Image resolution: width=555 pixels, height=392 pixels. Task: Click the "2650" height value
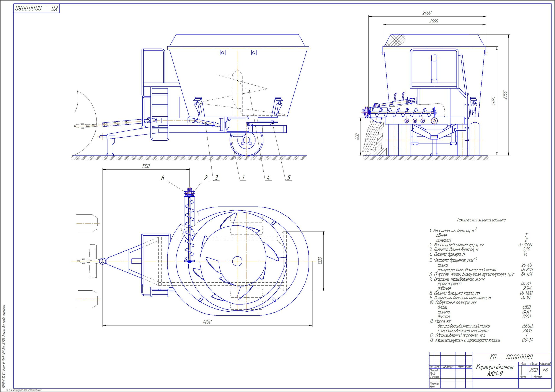coord(526,317)
